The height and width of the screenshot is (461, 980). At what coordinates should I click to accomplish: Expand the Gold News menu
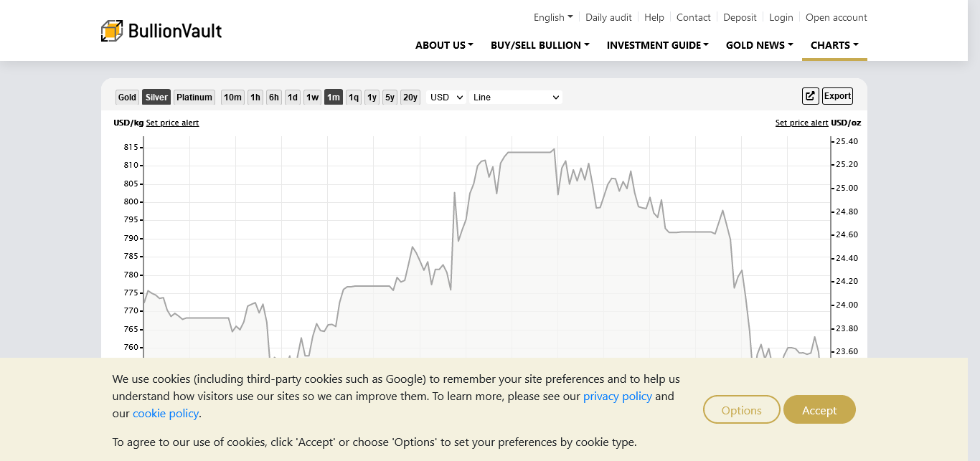coord(759,45)
